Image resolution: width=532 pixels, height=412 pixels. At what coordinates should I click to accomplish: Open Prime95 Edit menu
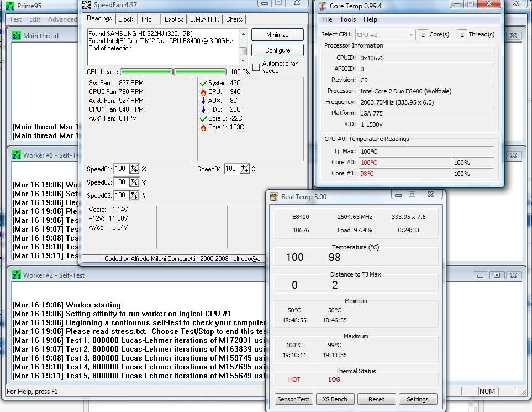(x=35, y=19)
